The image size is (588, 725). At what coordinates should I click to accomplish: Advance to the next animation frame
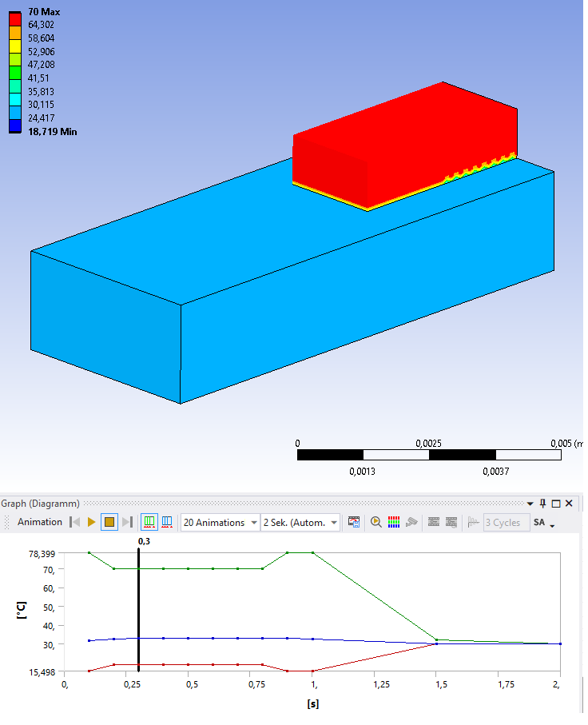click(x=128, y=523)
